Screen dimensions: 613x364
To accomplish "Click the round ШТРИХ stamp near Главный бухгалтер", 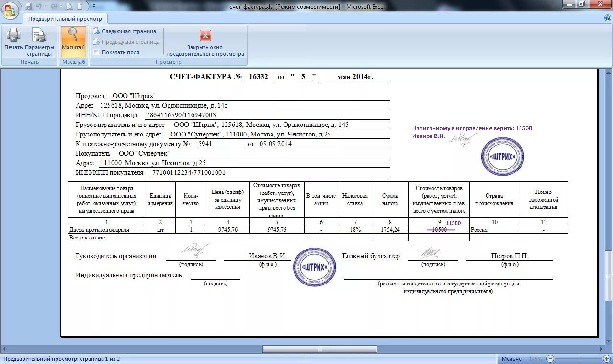I will (x=315, y=267).
